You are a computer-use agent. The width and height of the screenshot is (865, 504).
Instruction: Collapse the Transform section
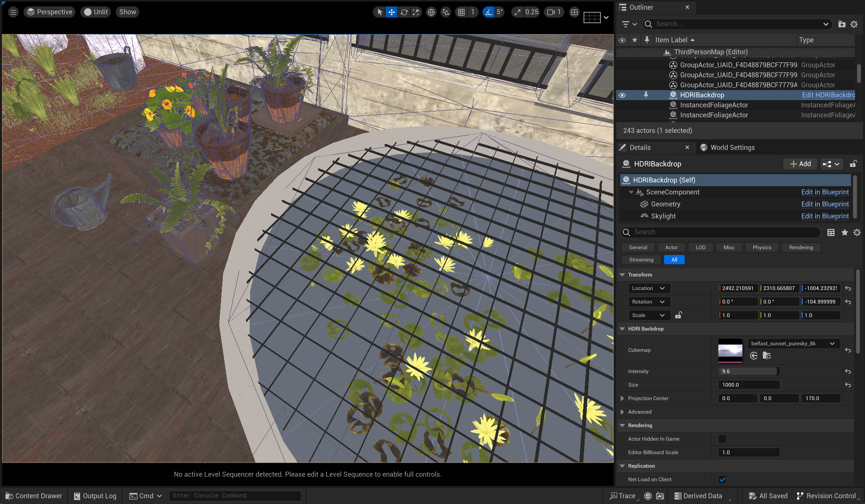point(622,275)
